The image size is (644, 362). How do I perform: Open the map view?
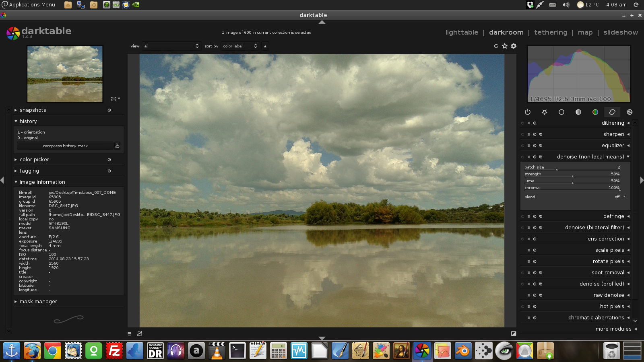pyautogui.click(x=585, y=33)
